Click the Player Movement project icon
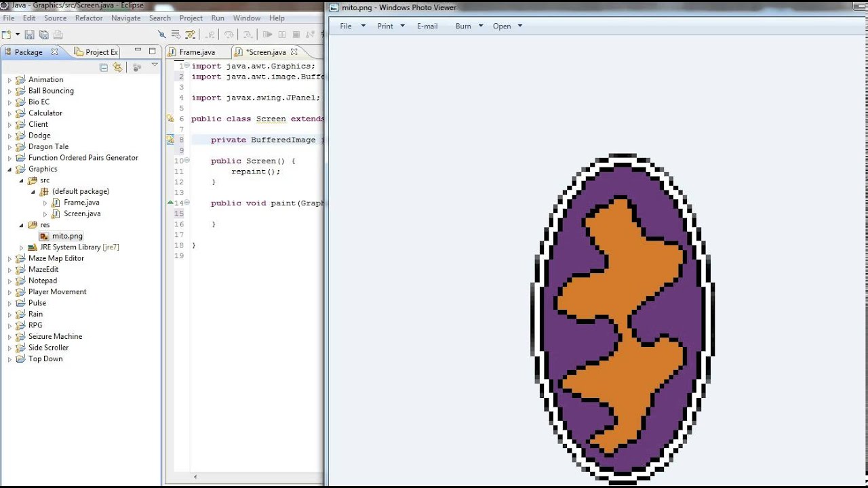 (x=20, y=292)
